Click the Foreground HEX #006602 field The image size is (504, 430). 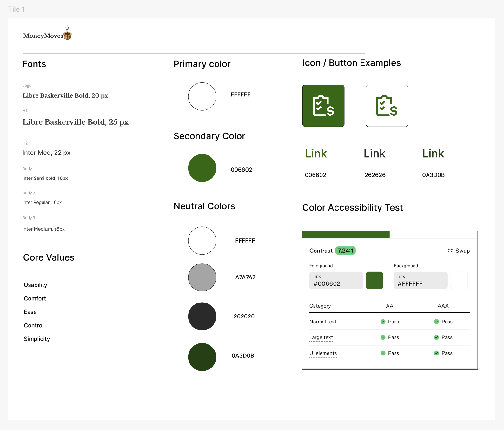[x=336, y=280]
